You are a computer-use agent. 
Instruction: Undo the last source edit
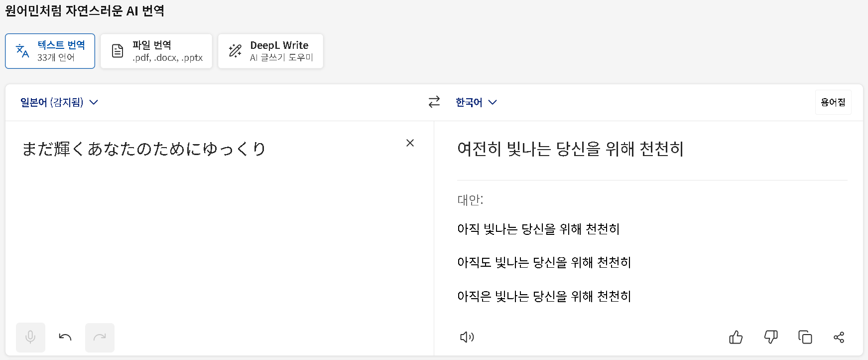tap(65, 338)
